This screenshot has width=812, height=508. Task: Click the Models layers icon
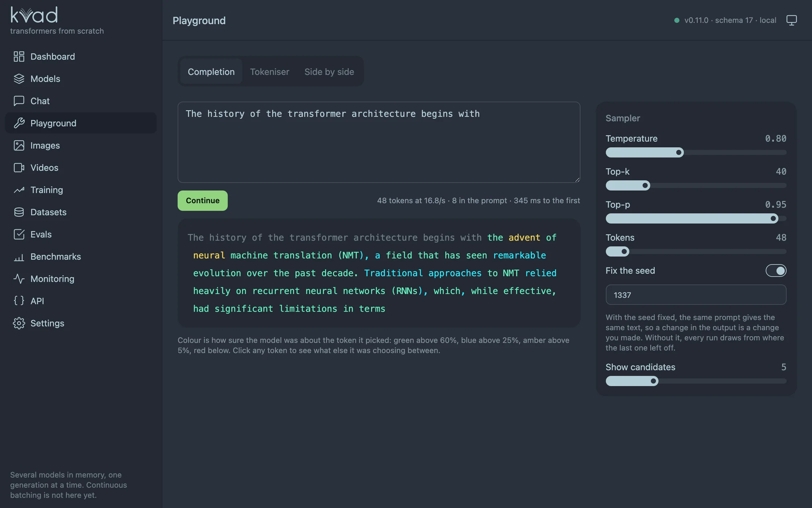[x=19, y=79]
